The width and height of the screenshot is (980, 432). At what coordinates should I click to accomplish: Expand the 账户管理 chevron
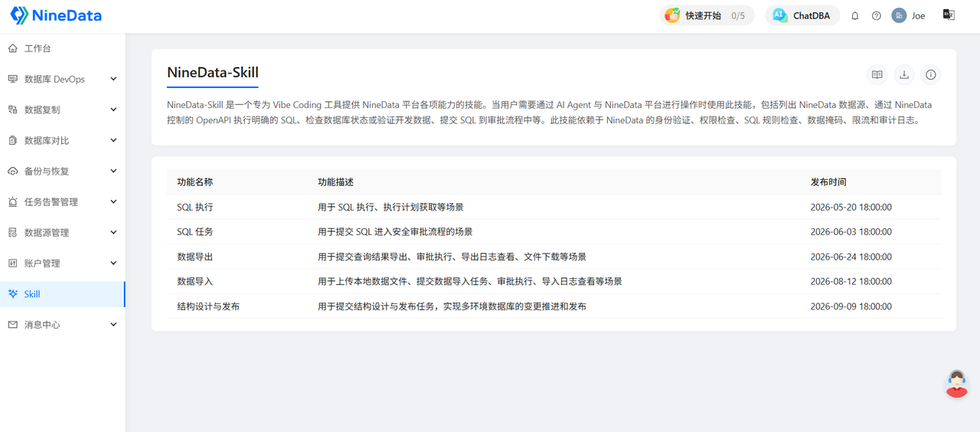click(113, 263)
